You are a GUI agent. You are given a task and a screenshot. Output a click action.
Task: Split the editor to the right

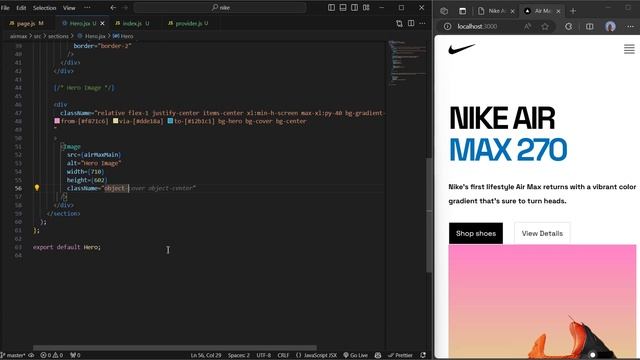coord(411,24)
